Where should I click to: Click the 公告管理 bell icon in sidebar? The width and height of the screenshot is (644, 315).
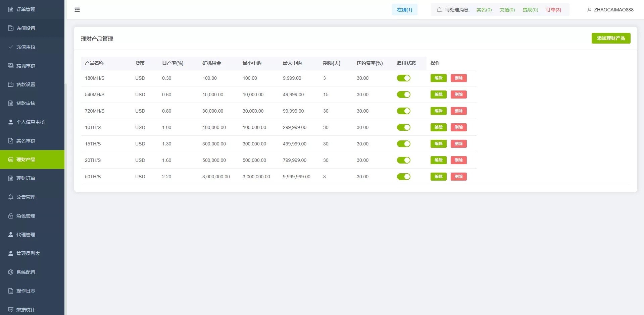point(11,197)
